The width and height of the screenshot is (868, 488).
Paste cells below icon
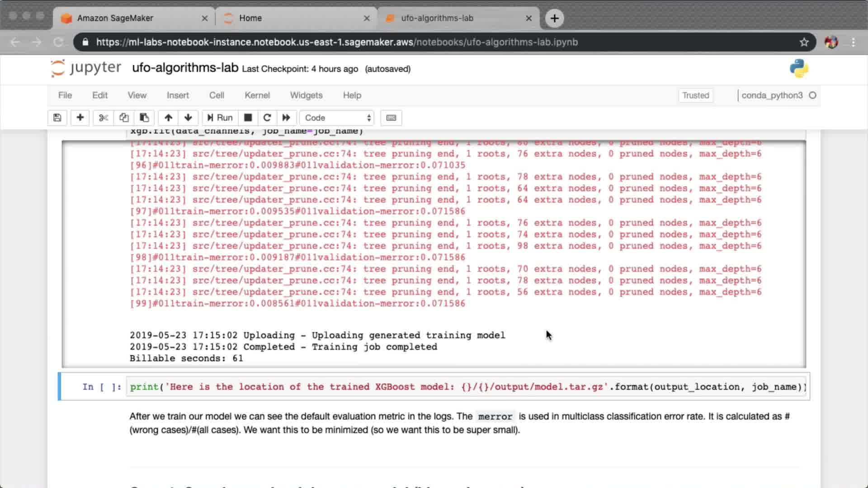[x=144, y=117]
